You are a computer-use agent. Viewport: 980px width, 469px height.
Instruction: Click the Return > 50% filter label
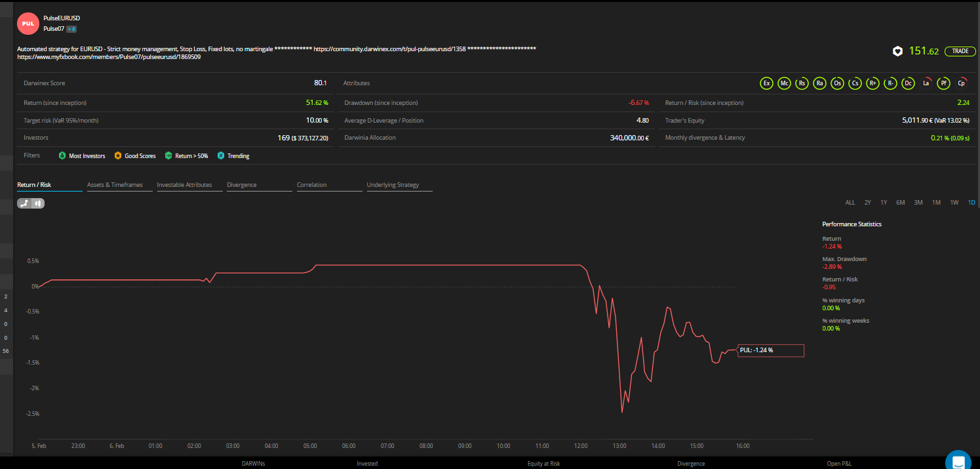tap(191, 156)
